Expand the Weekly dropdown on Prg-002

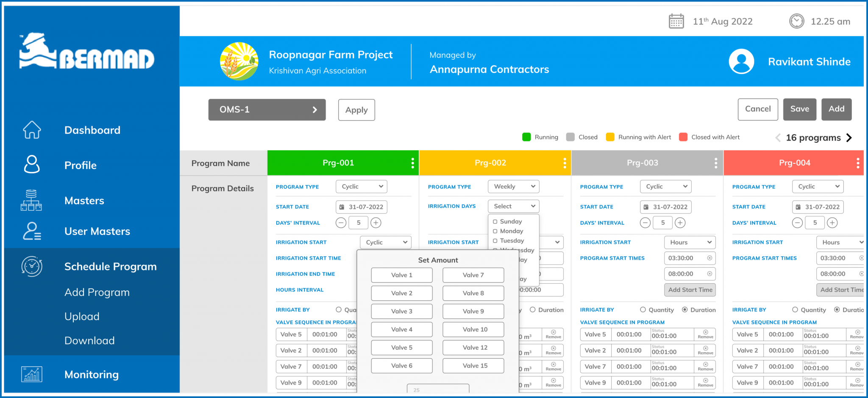pyautogui.click(x=513, y=186)
